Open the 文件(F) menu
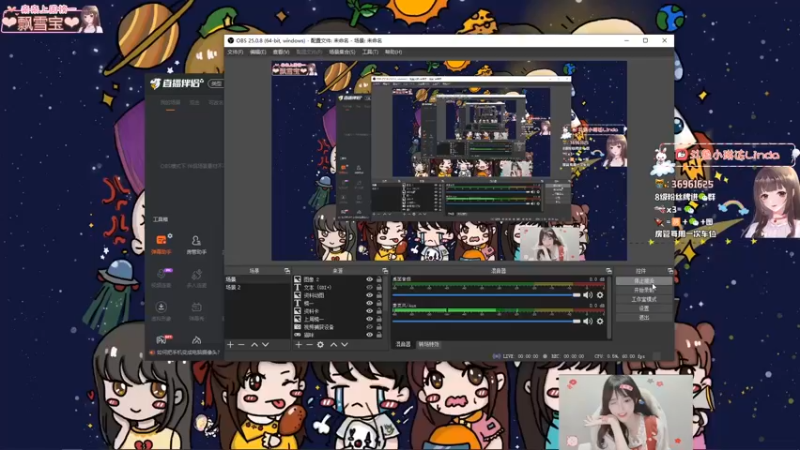 (x=235, y=52)
